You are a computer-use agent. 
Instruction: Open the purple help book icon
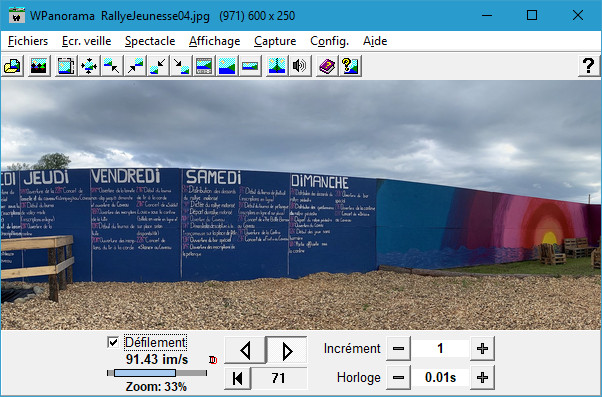click(x=327, y=66)
